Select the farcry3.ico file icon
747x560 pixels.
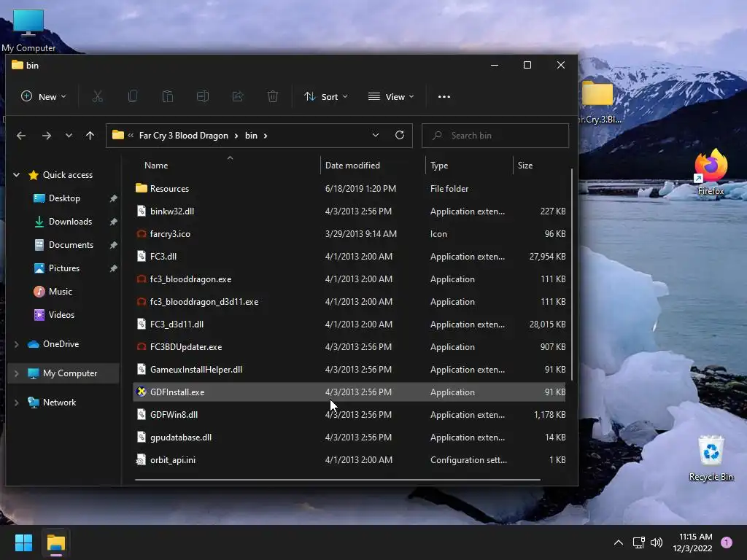[142, 234]
